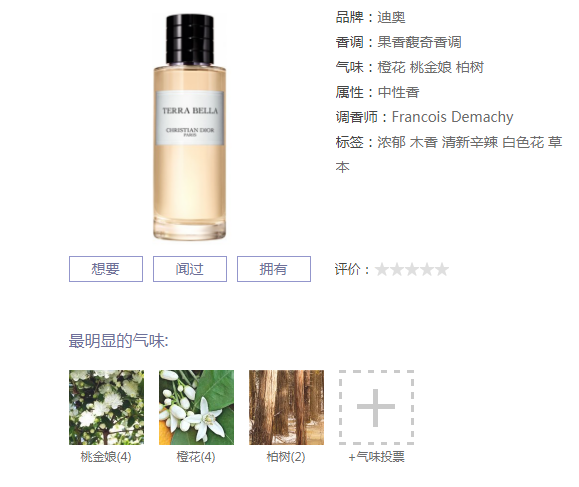This screenshot has height=487, width=579.
Task: Open the 浓郁 tag
Action: pos(391,142)
